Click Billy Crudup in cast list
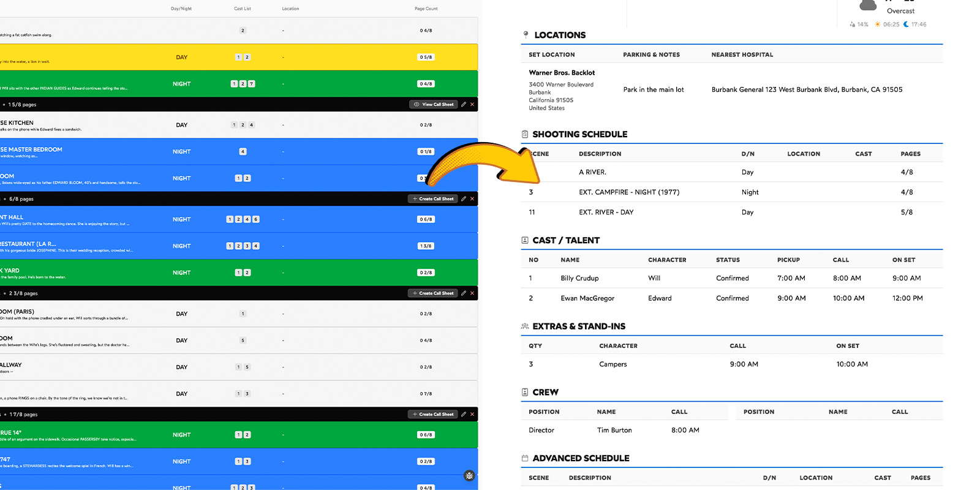Image resolution: width=980 pixels, height=490 pixels. tap(579, 278)
